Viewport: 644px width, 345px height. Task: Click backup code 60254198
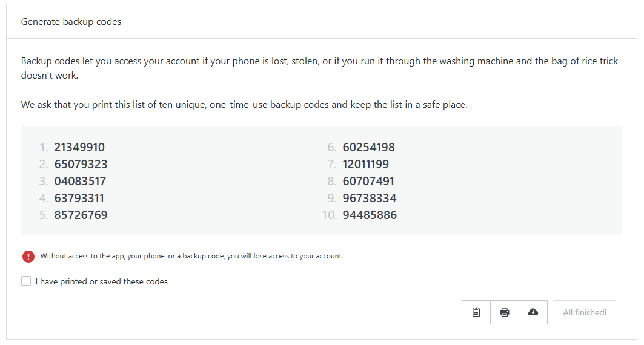point(368,147)
